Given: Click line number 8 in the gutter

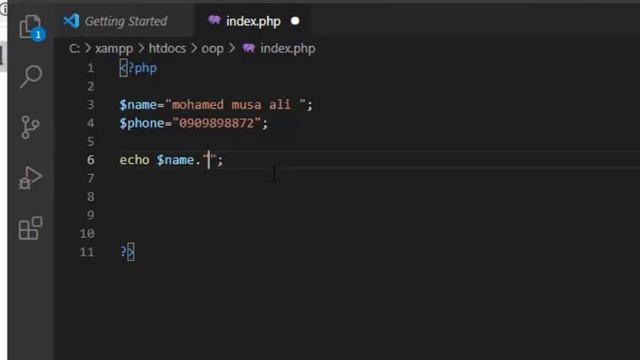Looking at the screenshot, I should [x=91, y=197].
